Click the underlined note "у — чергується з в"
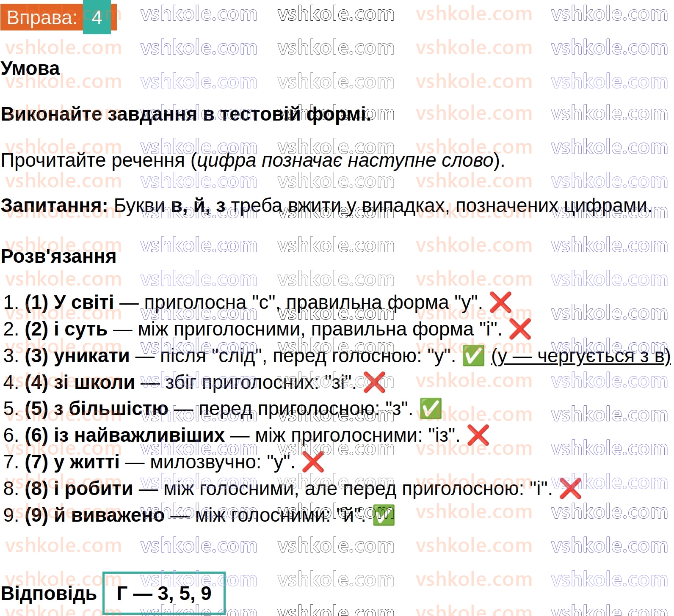The width and height of the screenshot is (674, 616). coord(581,356)
